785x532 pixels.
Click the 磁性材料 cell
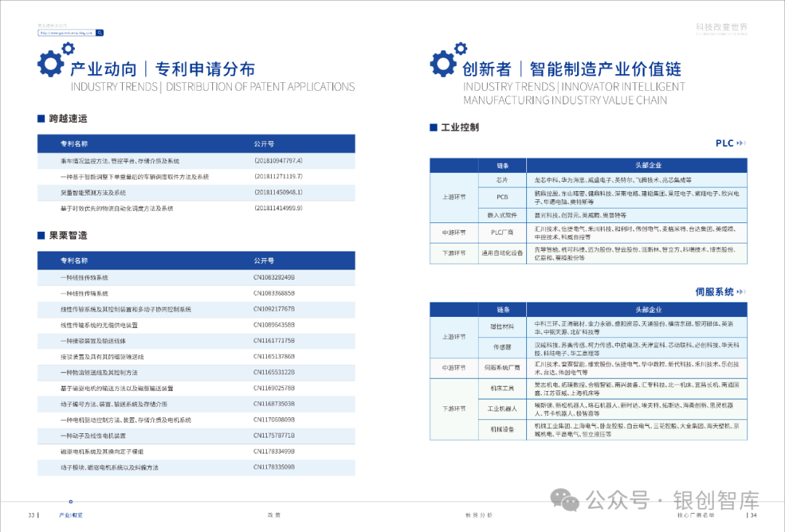pos(502,327)
